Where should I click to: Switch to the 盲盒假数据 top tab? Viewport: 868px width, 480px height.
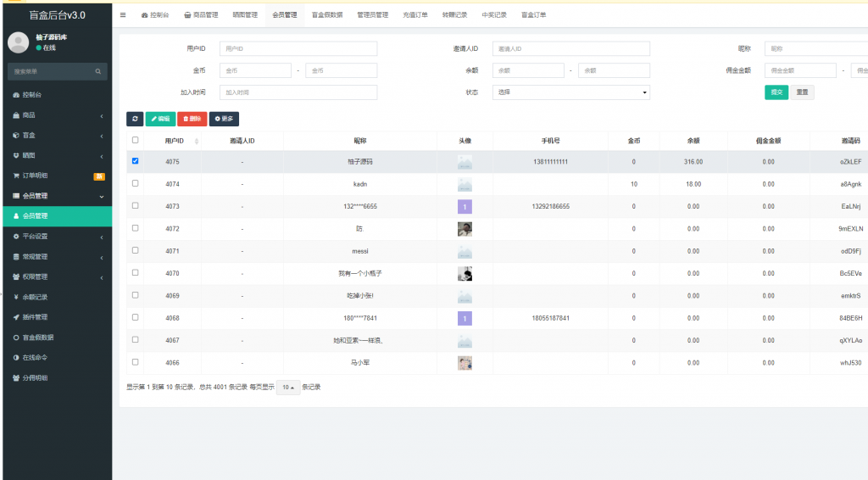point(327,15)
